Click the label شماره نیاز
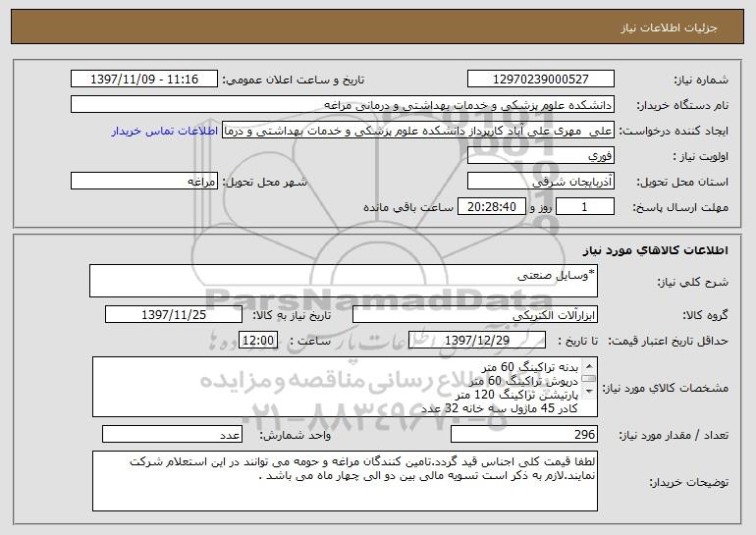 click(701, 80)
